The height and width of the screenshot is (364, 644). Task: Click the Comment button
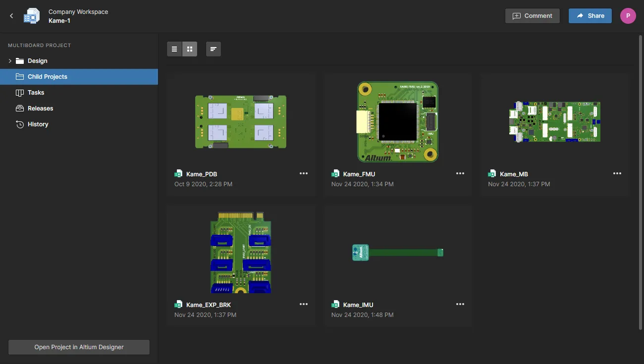(x=533, y=16)
